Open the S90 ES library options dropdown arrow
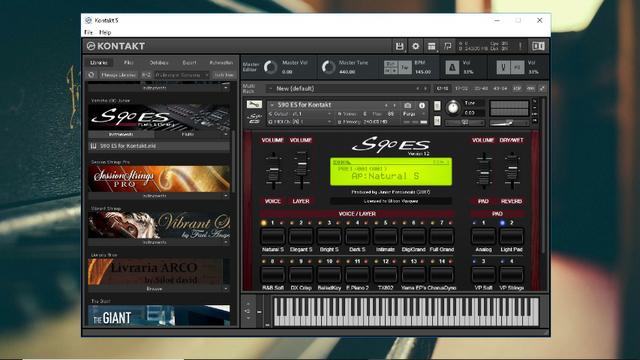This screenshot has width=640, height=360. click(226, 134)
